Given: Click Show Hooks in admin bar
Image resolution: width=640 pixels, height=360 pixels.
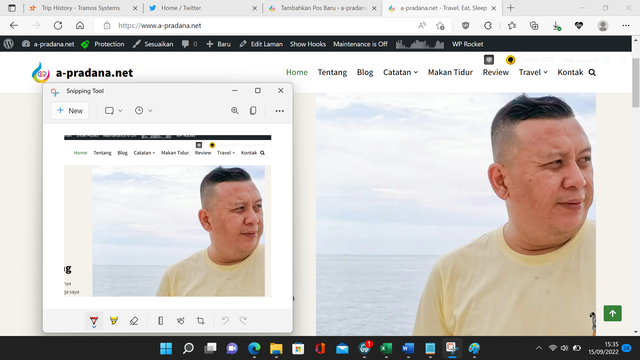Looking at the screenshot, I should (308, 44).
